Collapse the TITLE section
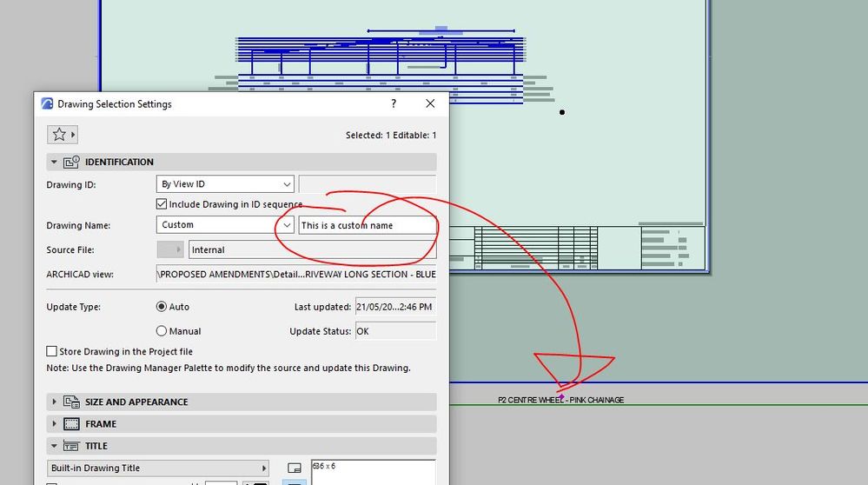The image size is (868, 485). pyautogui.click(x=54, y=446)
